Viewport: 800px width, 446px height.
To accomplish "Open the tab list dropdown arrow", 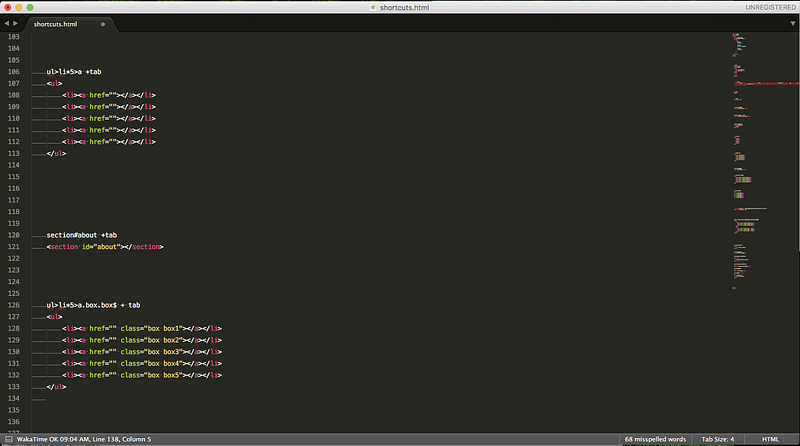I will (x=793, y=23).
